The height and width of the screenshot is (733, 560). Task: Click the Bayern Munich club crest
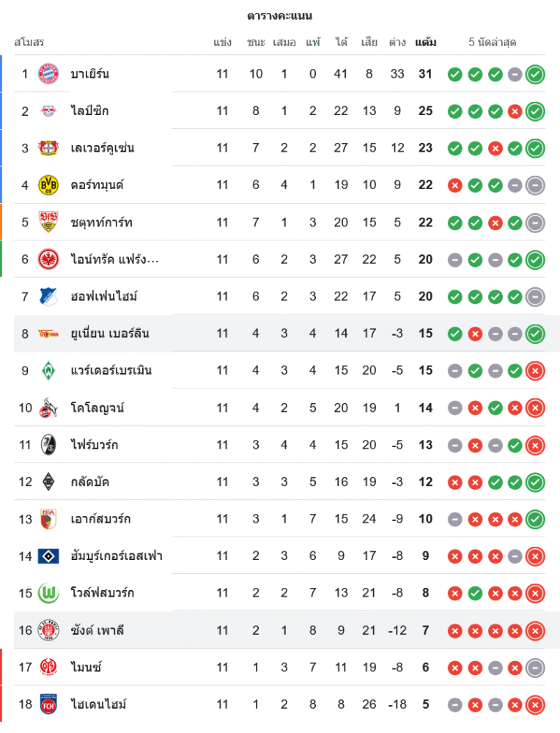point(48,73)
